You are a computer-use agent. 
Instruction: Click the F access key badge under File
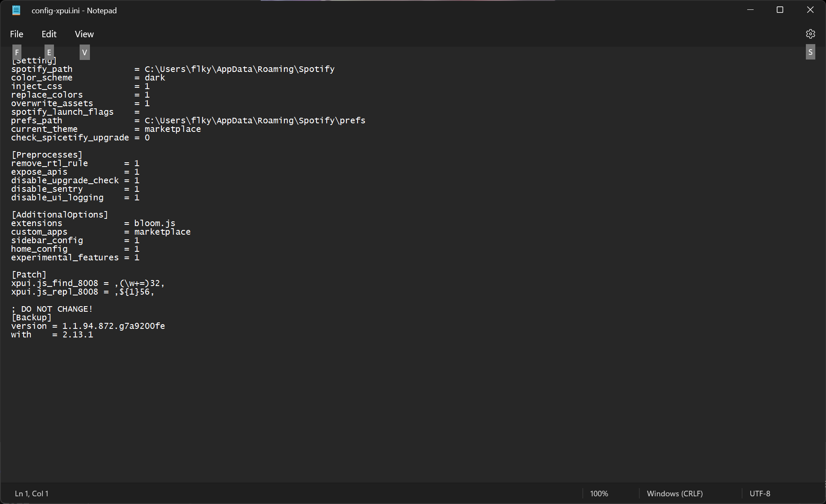(x=17, y=52)
